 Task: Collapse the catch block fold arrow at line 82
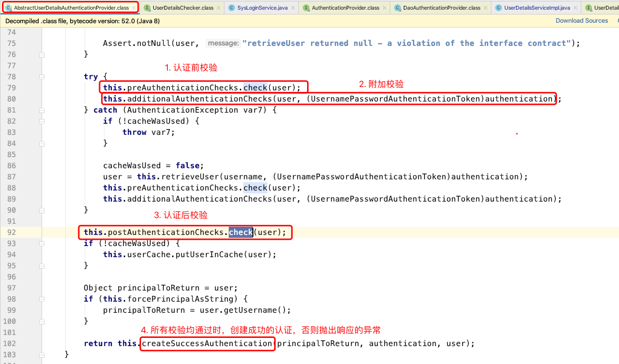42,121
